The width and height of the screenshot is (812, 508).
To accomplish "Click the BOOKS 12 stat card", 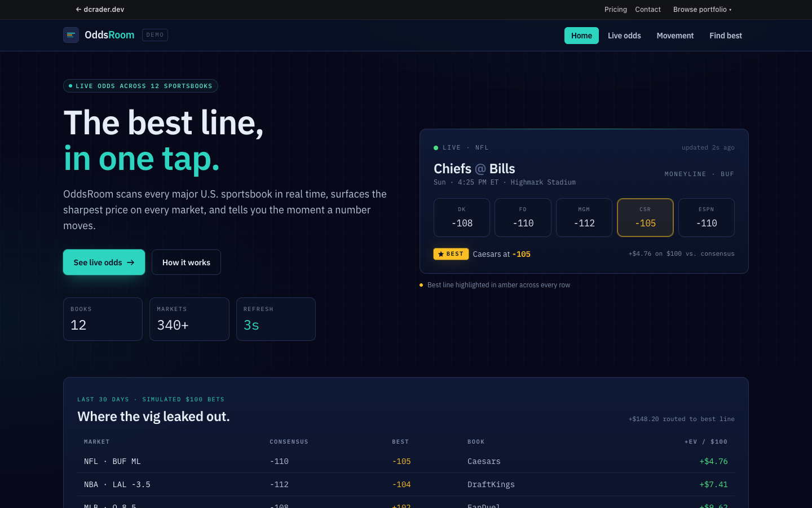I will point(103,319).
